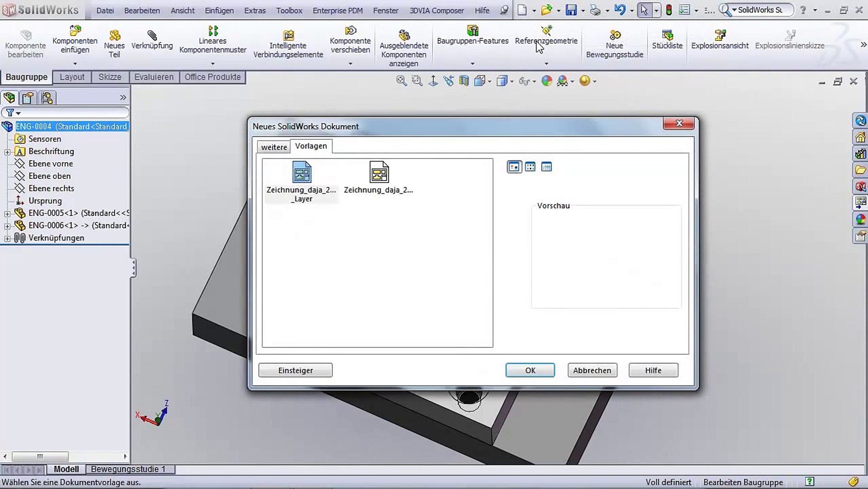Switch dialog to details list view
868x489 pixels.
point(547,167)
